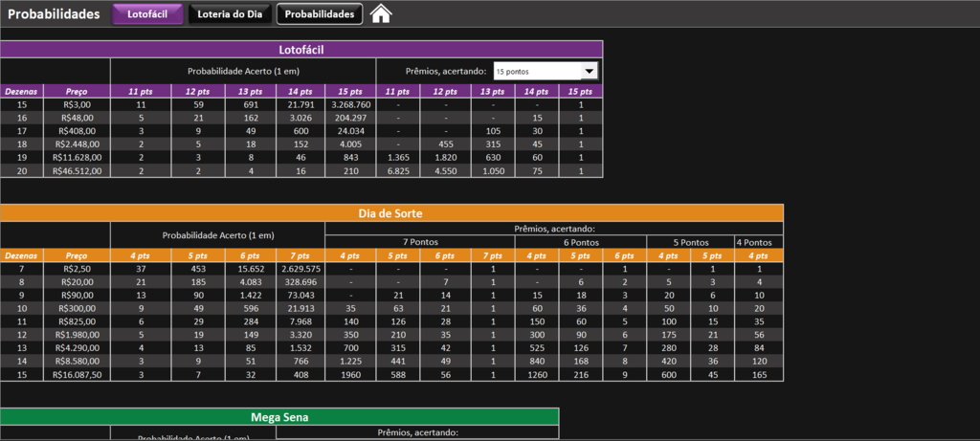This screenshot has width=980, height=441.
Task: Select cell with value 3.026
Action: (301, 118)
